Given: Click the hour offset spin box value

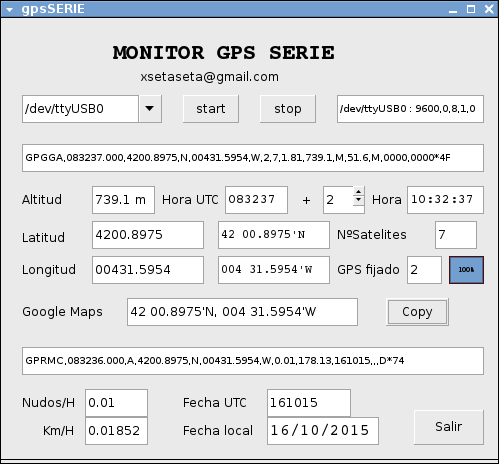Looking at the screenshot, I should 338,200.
